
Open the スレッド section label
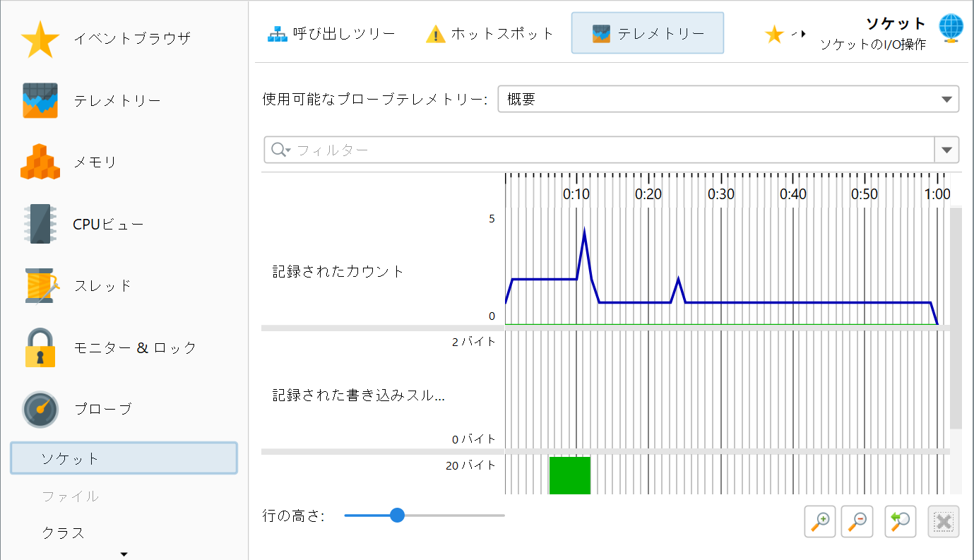point(103,286)
